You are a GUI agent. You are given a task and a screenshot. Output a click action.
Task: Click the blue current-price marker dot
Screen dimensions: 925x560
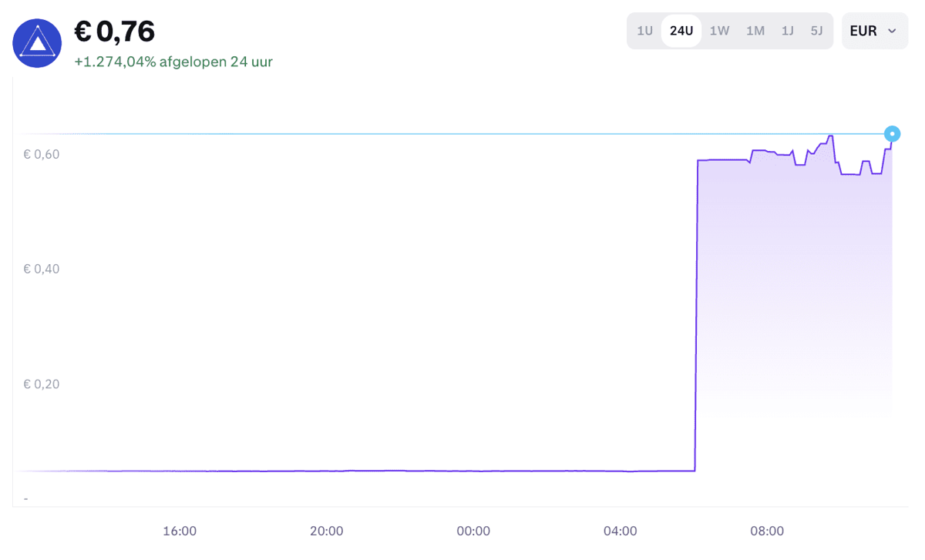[x=892, y=133]
